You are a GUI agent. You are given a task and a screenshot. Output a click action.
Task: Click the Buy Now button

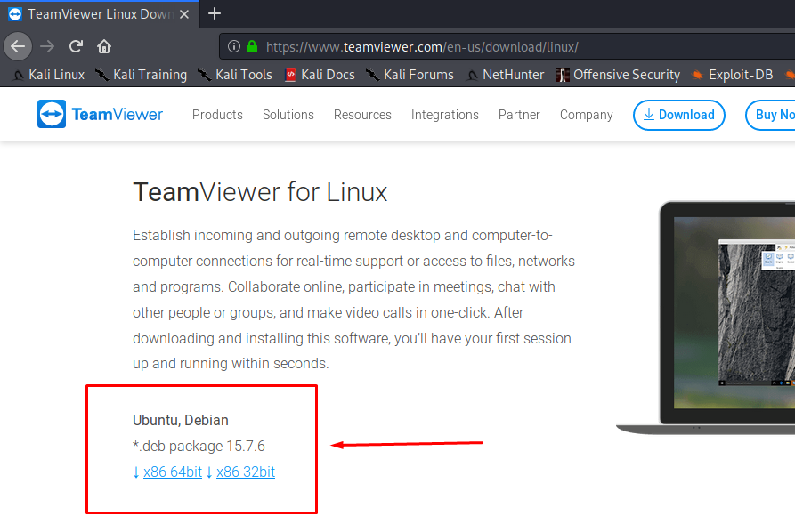(x=771, y=115)
